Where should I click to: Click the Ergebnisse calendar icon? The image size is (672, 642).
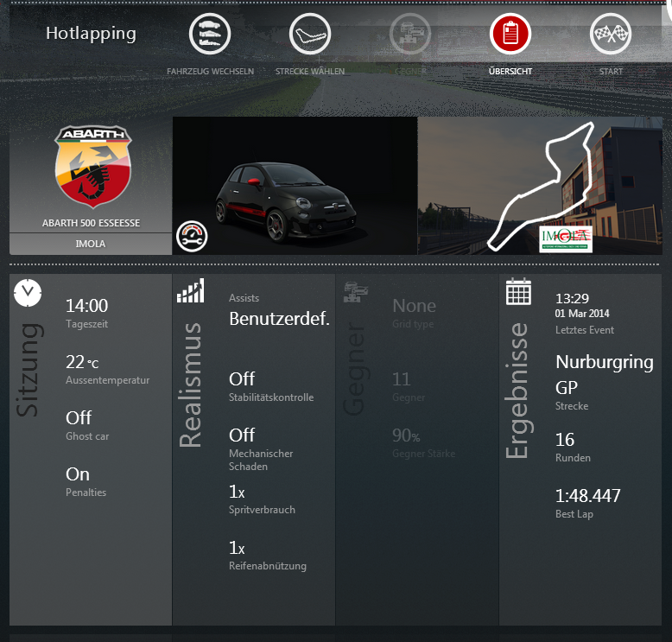(518, 292)
